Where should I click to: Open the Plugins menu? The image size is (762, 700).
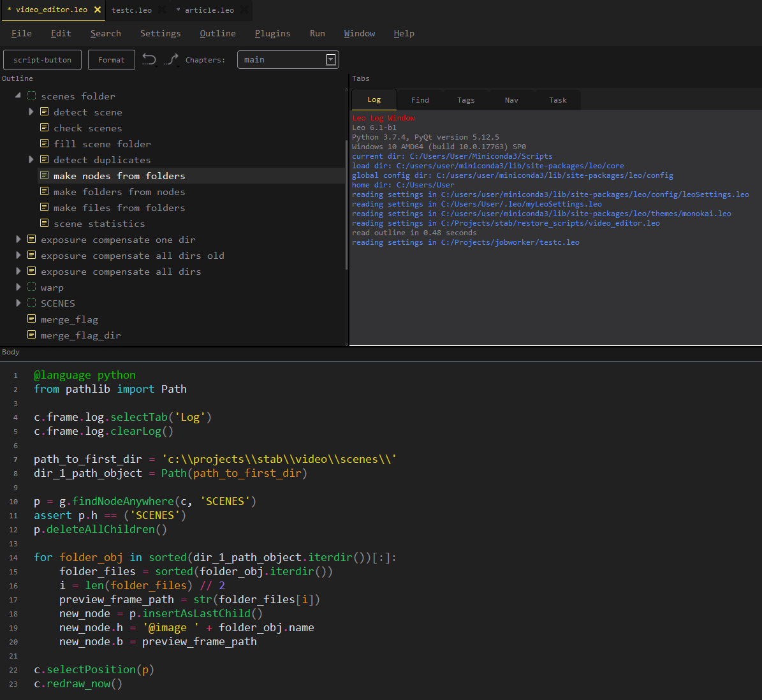click(272, 33)
